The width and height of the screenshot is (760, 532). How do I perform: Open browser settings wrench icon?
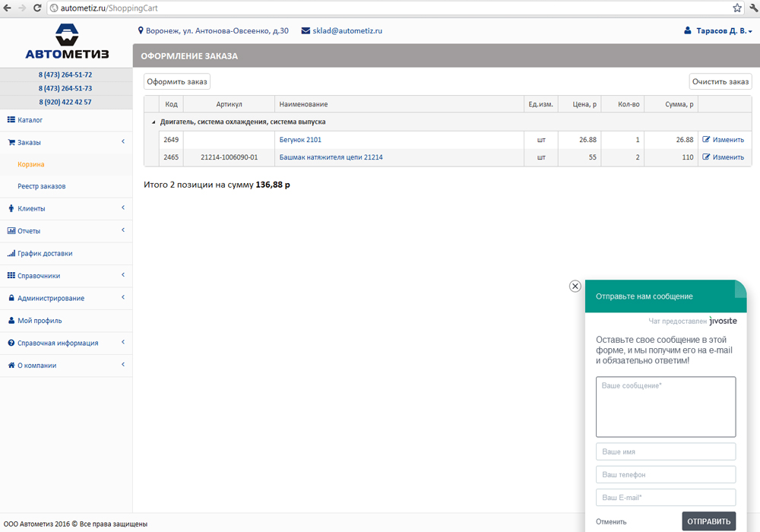click(x=752, y=8)
